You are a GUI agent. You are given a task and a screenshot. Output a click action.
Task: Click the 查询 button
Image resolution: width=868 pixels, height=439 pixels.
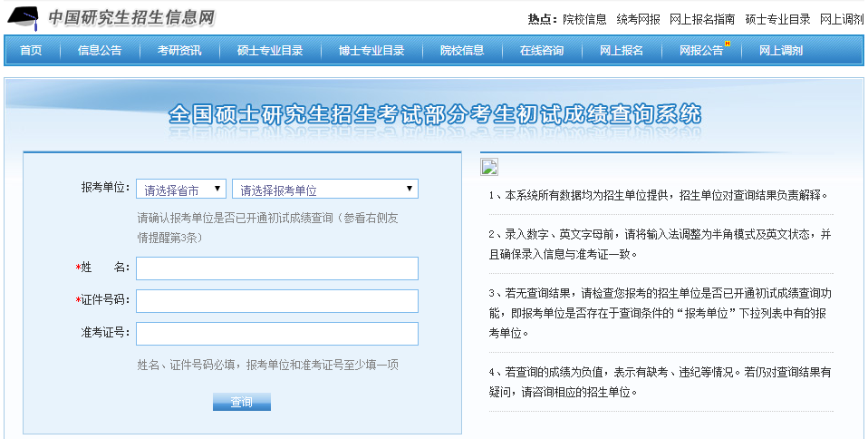[242, 402]
